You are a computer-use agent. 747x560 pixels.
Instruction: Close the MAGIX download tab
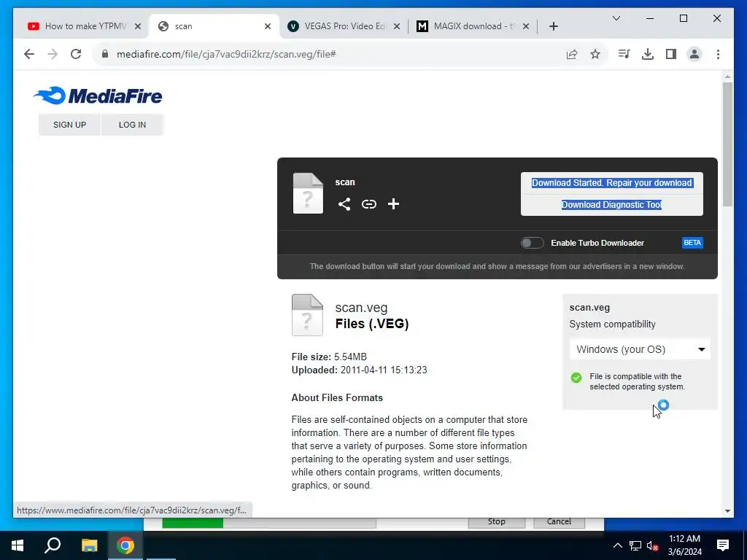[x=526, y=26]
